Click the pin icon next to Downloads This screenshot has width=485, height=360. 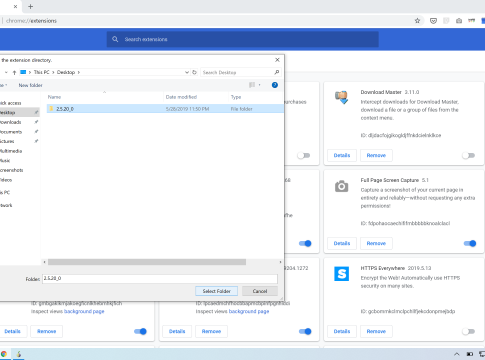pyautogui.click(x=36, y=122)
